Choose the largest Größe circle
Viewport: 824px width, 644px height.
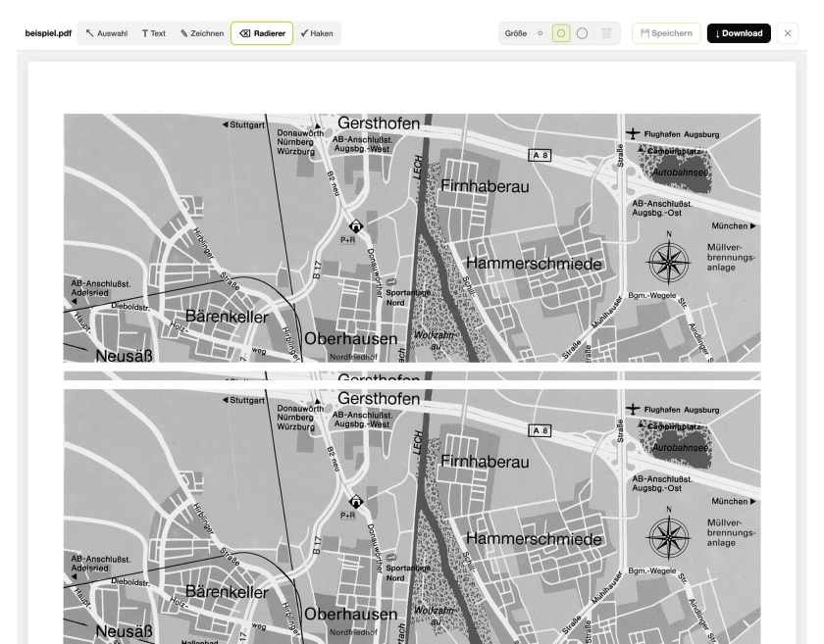coord(583,33)
